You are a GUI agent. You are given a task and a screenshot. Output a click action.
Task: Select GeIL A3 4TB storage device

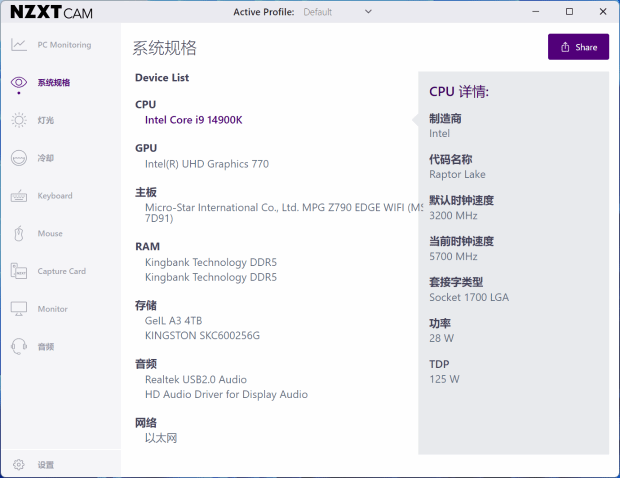point(173,321)
